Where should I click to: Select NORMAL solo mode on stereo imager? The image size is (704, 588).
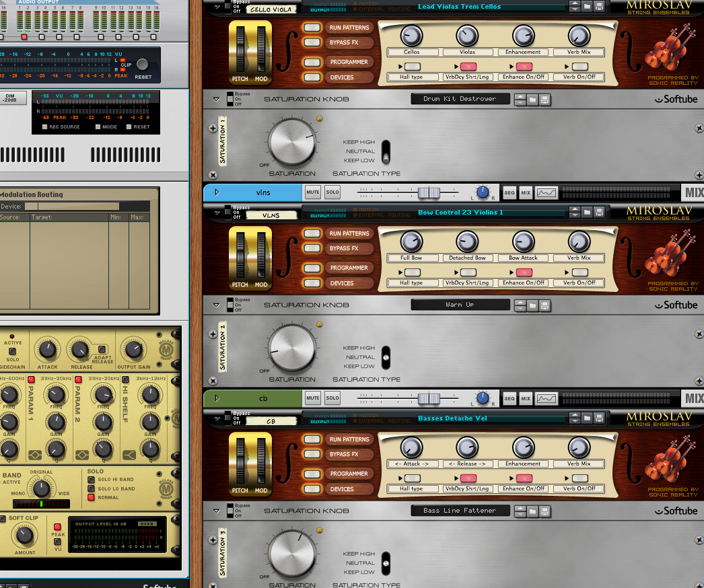coord(91,497)
